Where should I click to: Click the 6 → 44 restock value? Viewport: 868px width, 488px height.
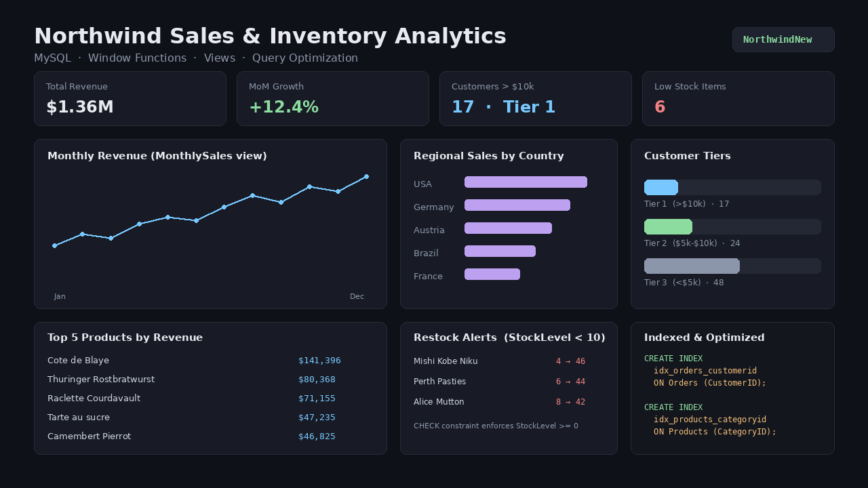[x=570, y=382]
